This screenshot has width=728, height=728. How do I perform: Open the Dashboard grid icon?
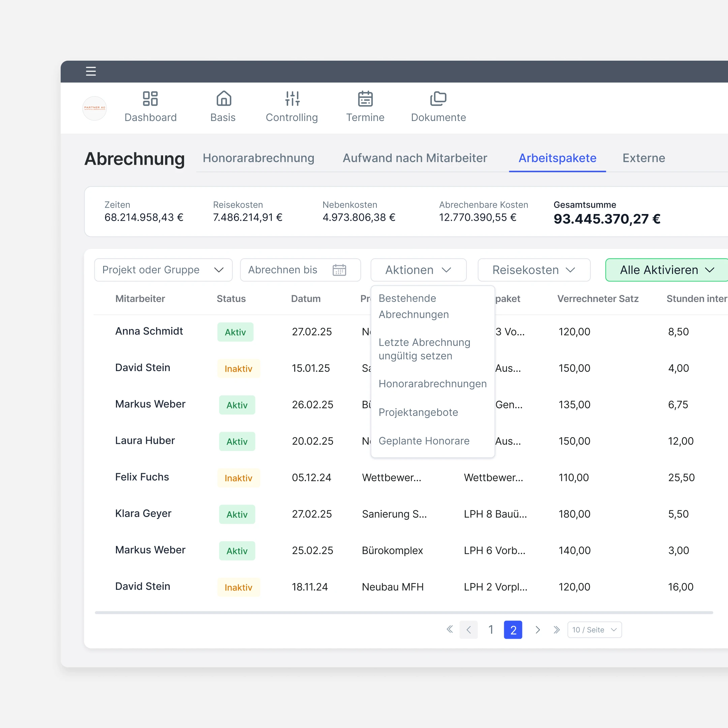click(x=150, y=99)
